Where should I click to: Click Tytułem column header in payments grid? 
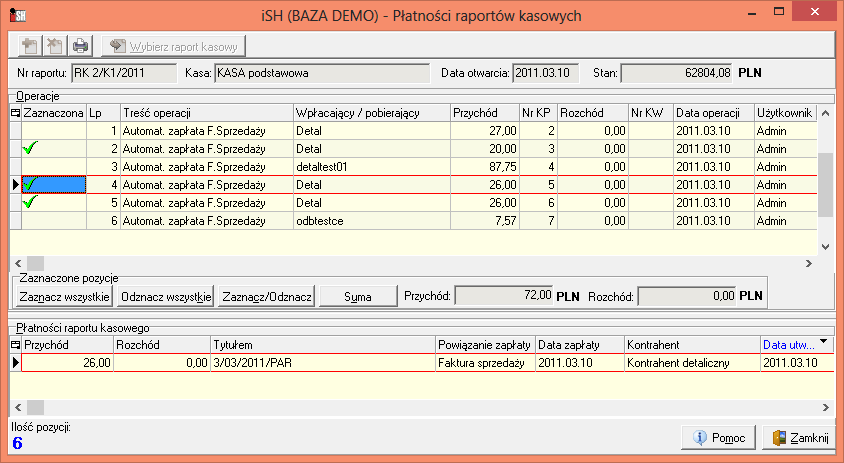(x=323, y=345)
